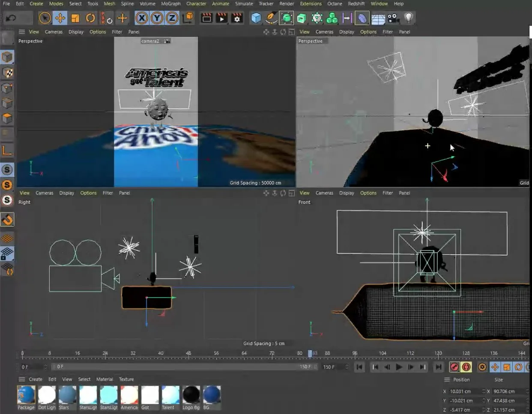
Task: Toggle Y axis lock
Action: [x=157, y=18]
